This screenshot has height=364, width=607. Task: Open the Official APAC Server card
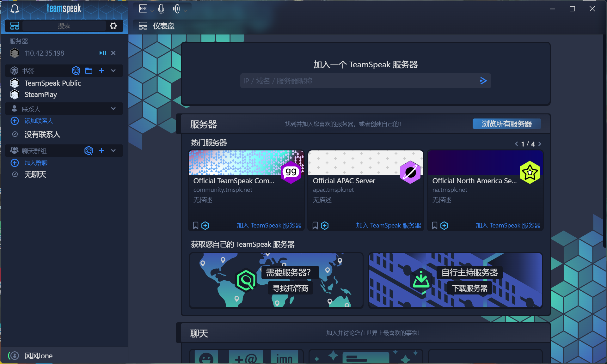pyautogui.click(x=366, y=191)
